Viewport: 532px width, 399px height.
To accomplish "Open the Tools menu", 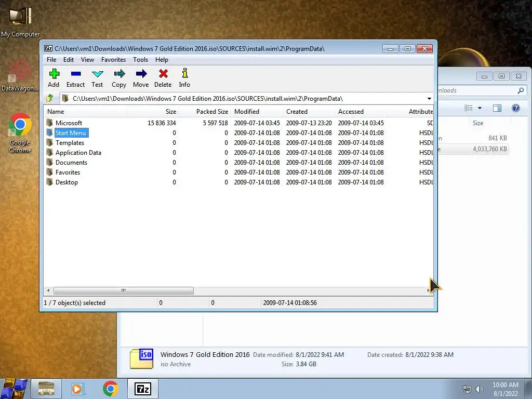I will pyautogui.click(x=140, y=59).
